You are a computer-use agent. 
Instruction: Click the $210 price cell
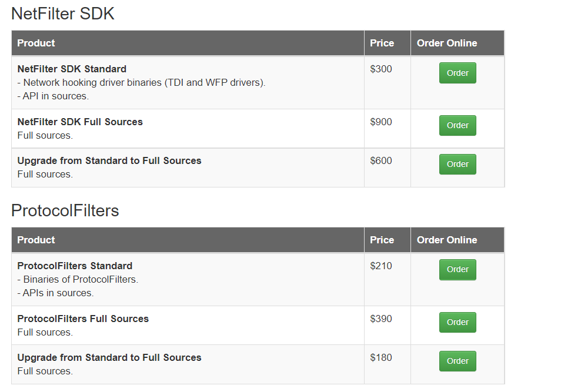tap(381, 266)
